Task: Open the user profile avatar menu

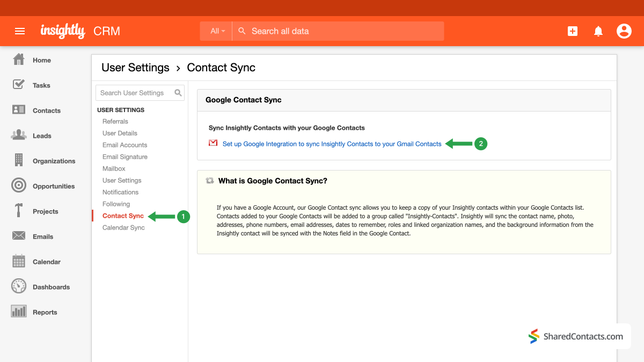Action: click(624, 31)
